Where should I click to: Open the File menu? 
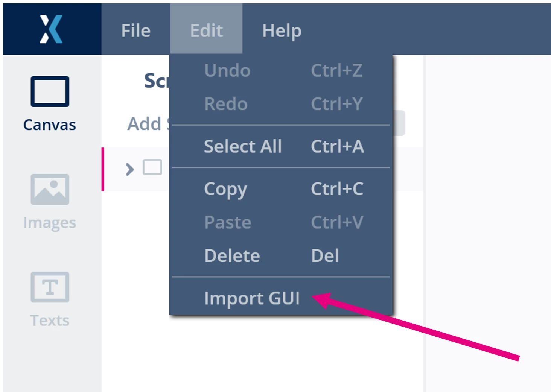pyautogui.click(x=136, y=30)
